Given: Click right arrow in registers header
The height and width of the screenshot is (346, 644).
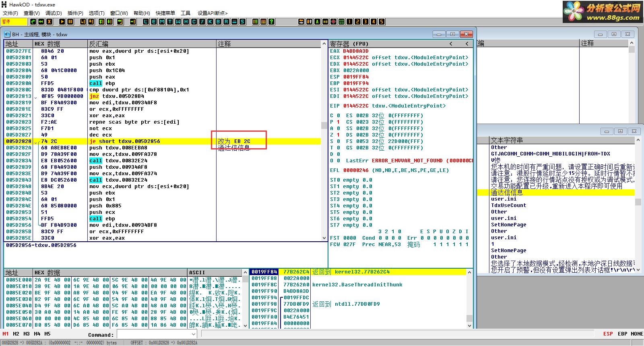Looking at the screenshot, I should (467, 44).
